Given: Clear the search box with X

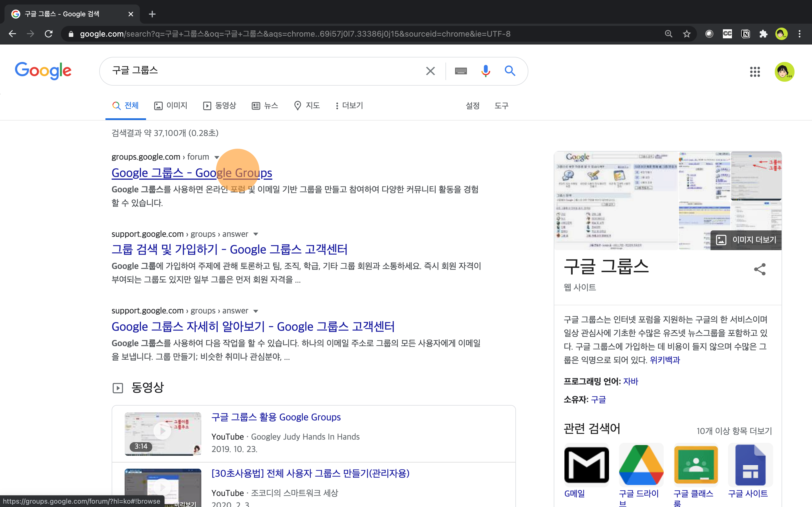Looking at the screenshot, I should (x=430, y=71).
